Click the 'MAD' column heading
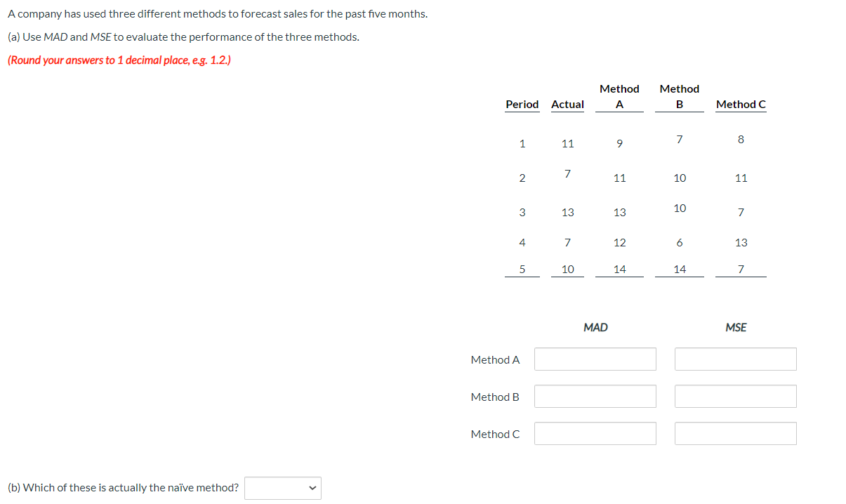This screenshot has width=846, height=504. pyautogui.click(x=595, y=327)
